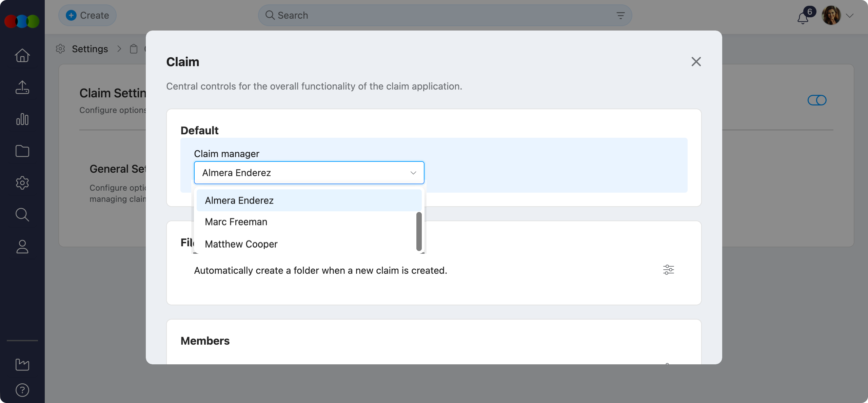868x403 pixels.
Task: Open the Home view from sidebar
Action: tap(22, 55)
